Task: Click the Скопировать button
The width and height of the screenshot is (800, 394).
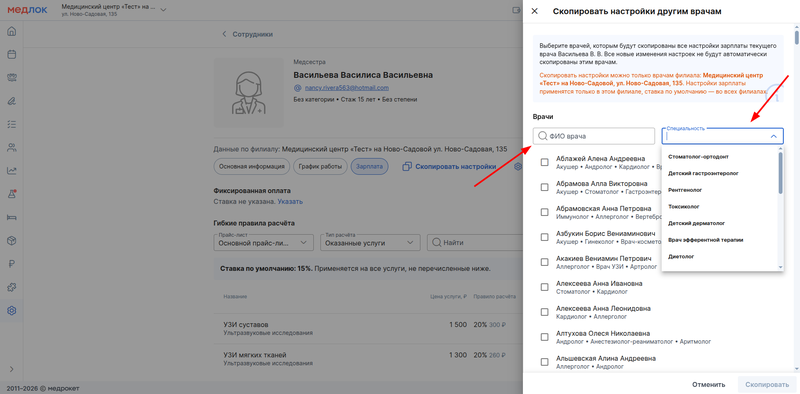Action: 767,384
